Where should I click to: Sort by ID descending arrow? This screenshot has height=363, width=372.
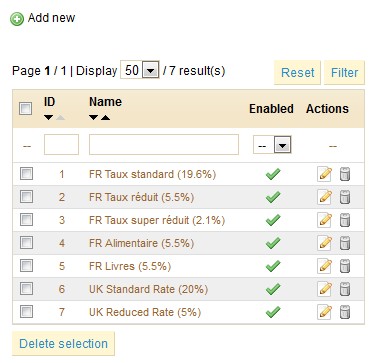point(49,118)
